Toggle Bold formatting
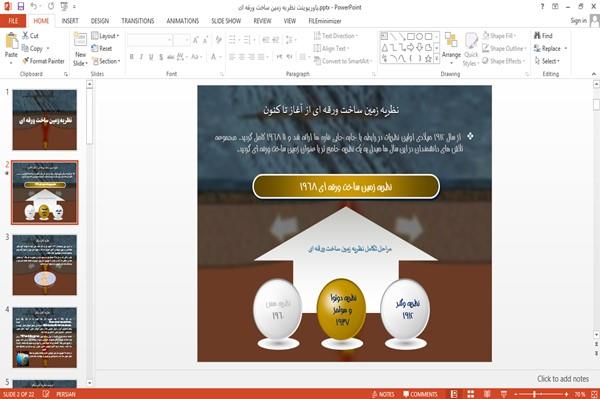 click(x=132, y=57)
